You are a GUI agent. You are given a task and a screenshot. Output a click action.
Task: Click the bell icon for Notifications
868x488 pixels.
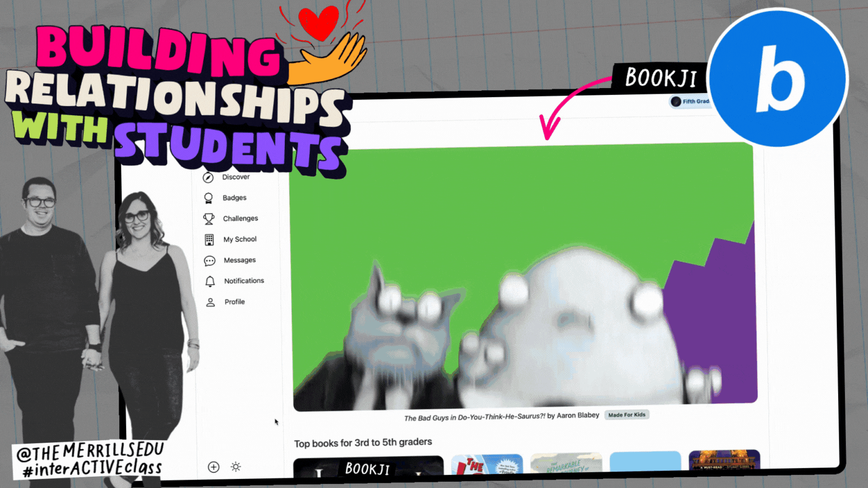pos(210,281)
